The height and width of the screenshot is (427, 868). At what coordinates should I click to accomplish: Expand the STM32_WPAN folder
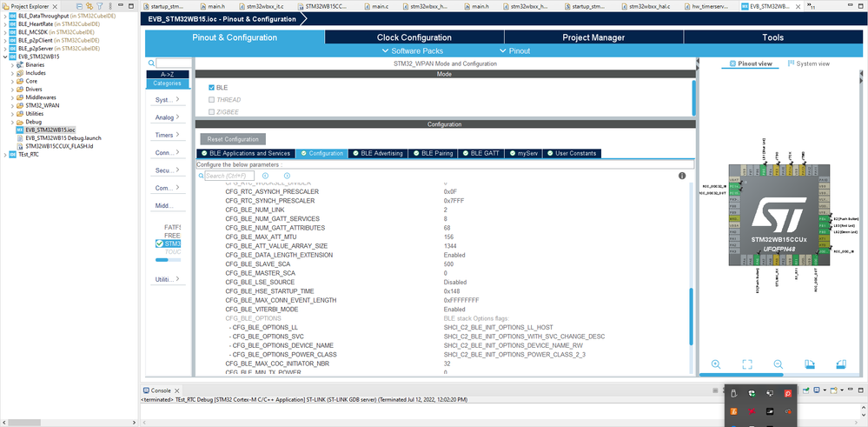tap(13, 105)
